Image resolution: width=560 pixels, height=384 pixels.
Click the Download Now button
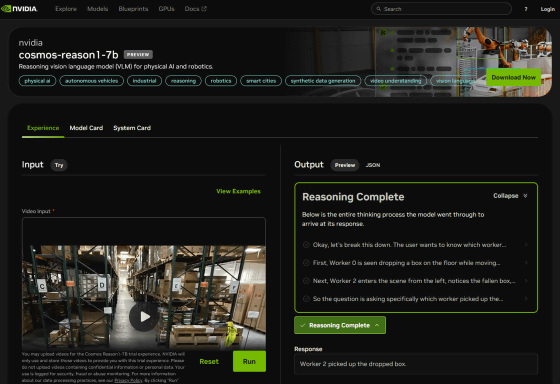[514, 77]
